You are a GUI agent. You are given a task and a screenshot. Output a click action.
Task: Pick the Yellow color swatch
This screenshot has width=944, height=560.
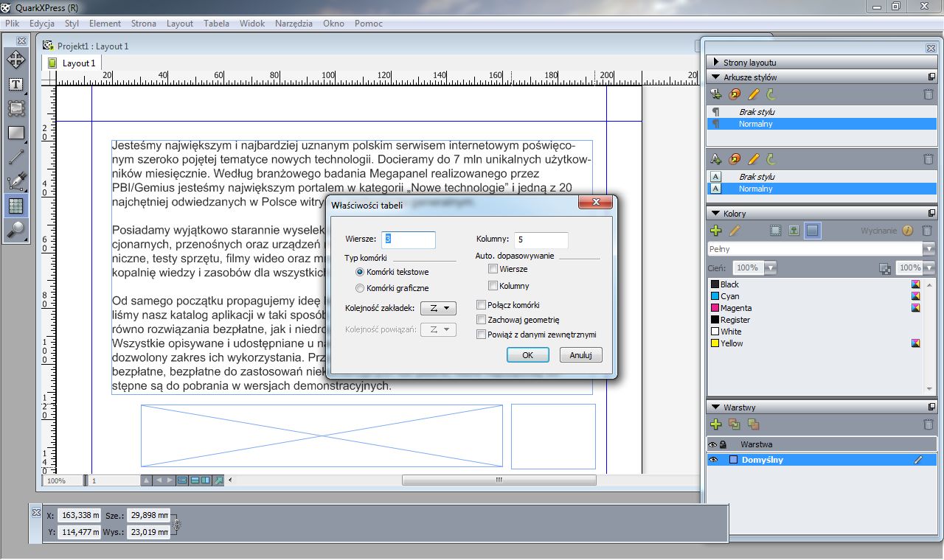pos(715,343)
